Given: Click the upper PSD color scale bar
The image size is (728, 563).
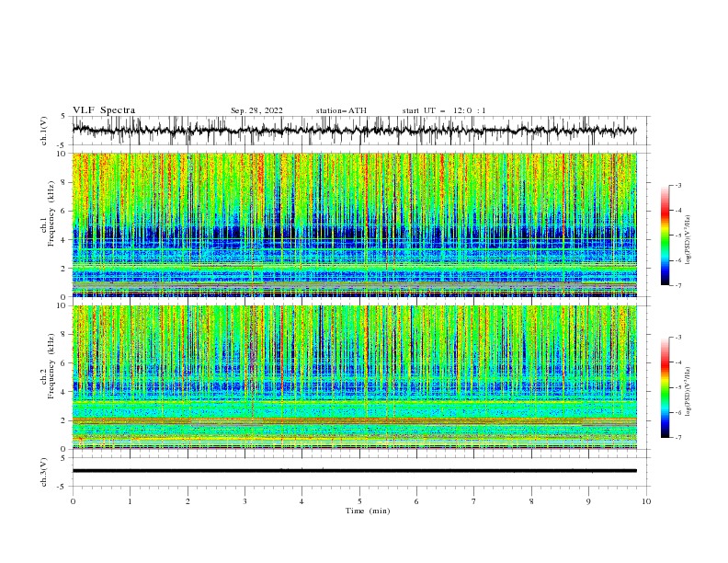Looking at the screenshot, I should point(665,235).
